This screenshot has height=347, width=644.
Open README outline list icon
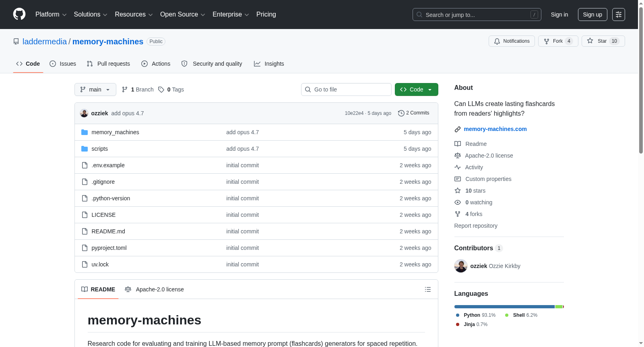click(428, 289)
